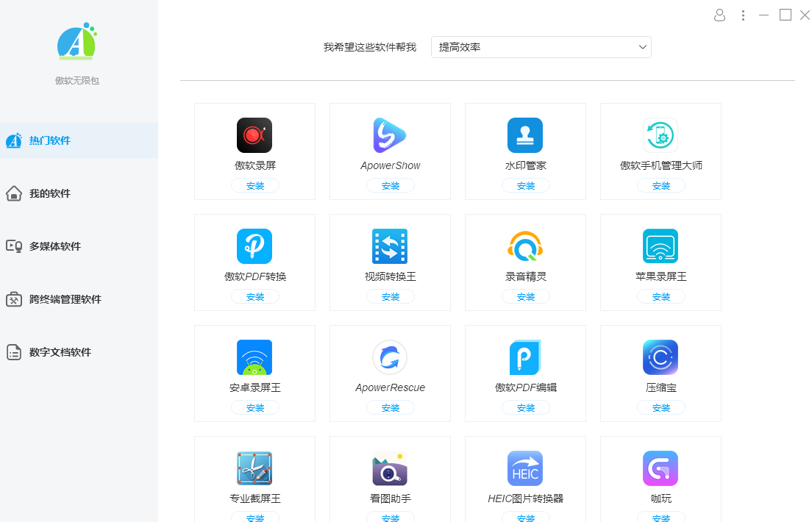Click the 傲软录屏 name label
812x522 pixels.
(254, 165)
